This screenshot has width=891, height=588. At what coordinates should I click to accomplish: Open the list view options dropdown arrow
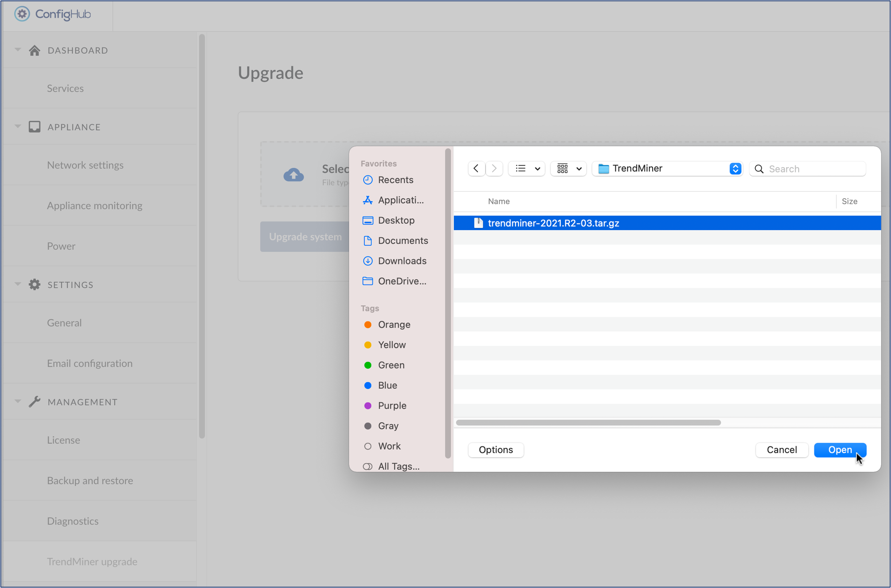(538, 169)
